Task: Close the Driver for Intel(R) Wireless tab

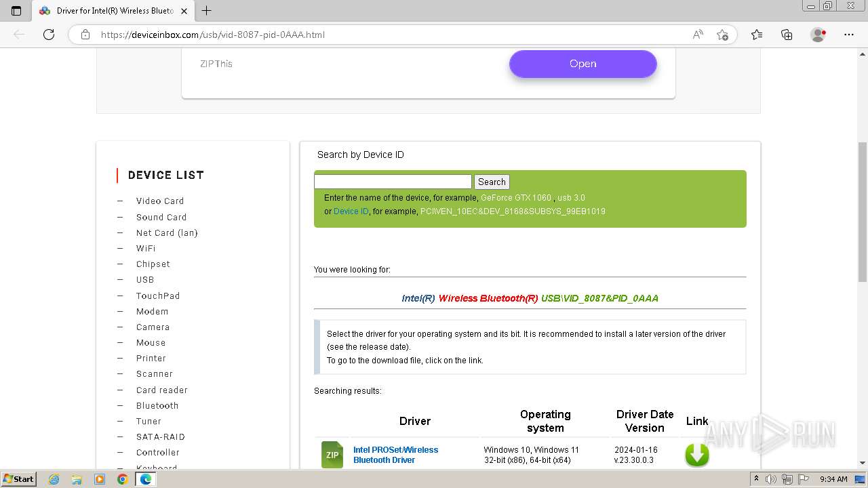Action: 184,11
